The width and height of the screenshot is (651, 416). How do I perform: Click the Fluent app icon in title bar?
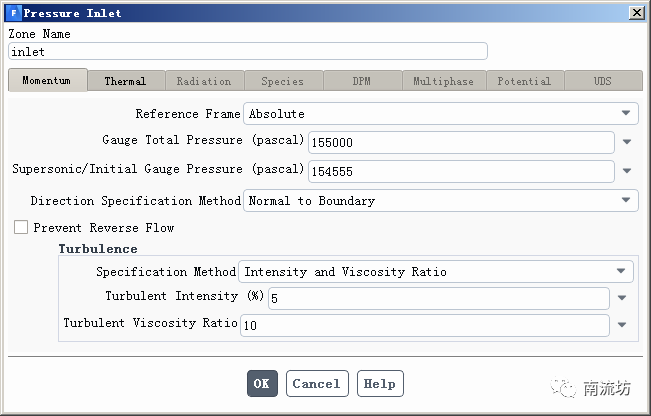(x=13, y=13)
